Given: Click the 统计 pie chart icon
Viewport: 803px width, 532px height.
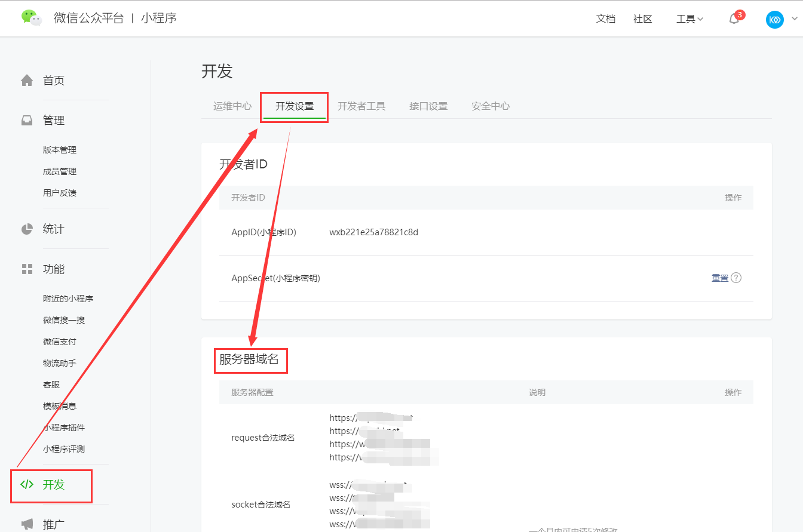Looking at the screenshot, I should pyautogui.click(x=27, y=229).
